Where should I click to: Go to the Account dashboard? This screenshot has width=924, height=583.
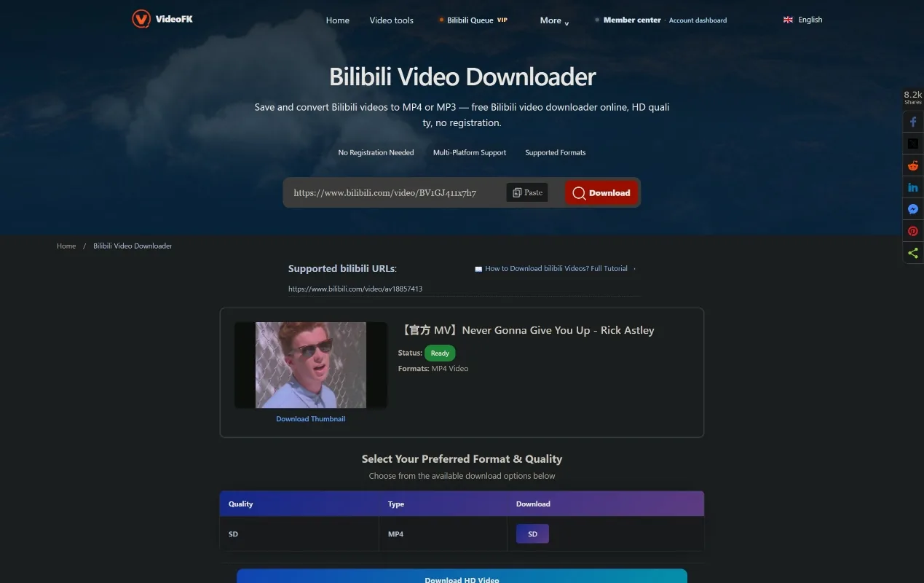coord(698,20)
